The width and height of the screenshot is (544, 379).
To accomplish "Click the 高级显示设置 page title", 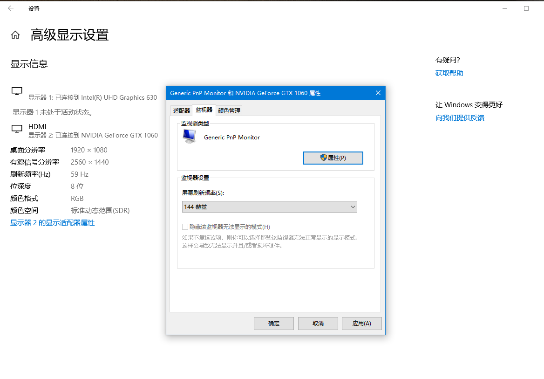I will pyautogui.click(x=70, y=35).
